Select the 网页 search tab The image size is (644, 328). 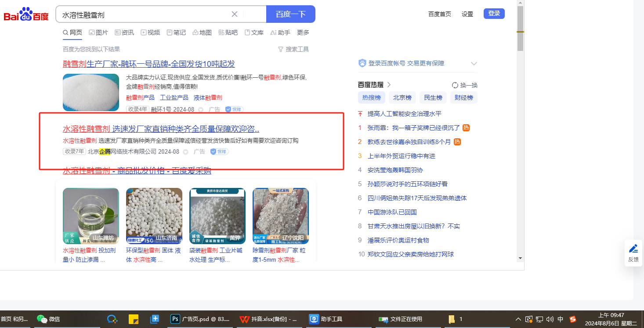coord(72,32)
